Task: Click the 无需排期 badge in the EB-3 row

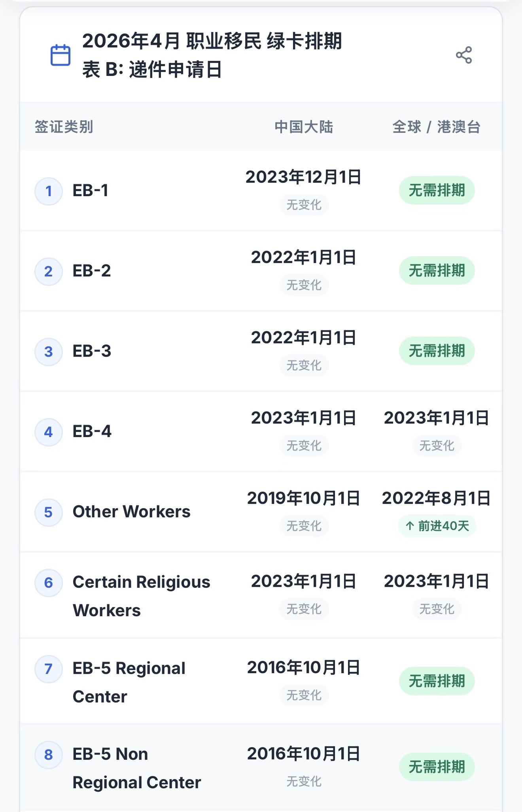Action: [437, 351]
